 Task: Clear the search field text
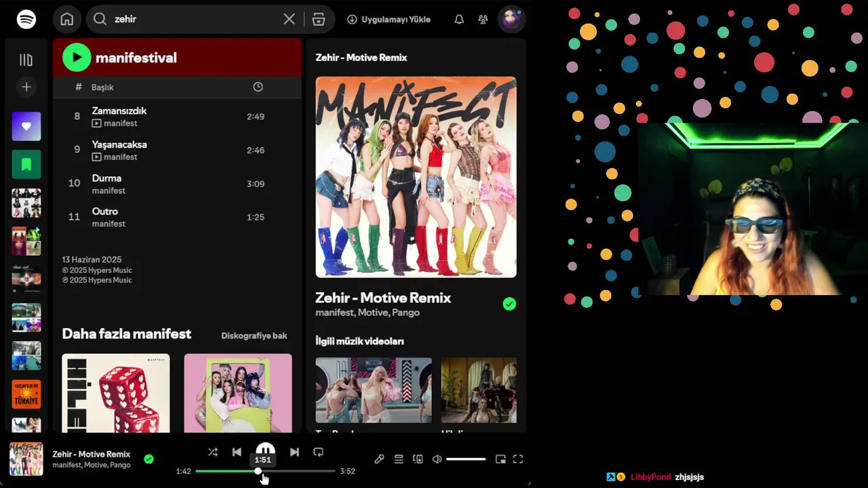pyautogui.click(x=289, y=19)
